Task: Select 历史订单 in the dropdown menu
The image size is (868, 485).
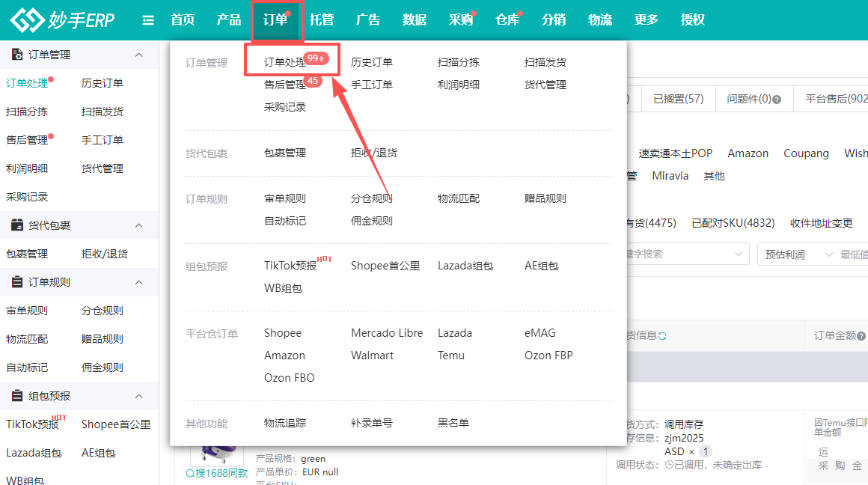Action: click(x=371, y=62)
